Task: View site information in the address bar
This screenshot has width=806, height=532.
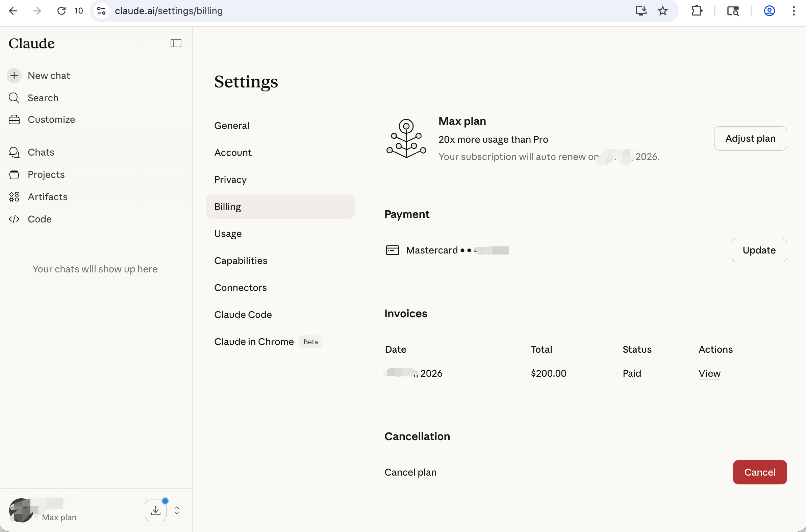Action: pyautogui.click(x=101, y=11)
